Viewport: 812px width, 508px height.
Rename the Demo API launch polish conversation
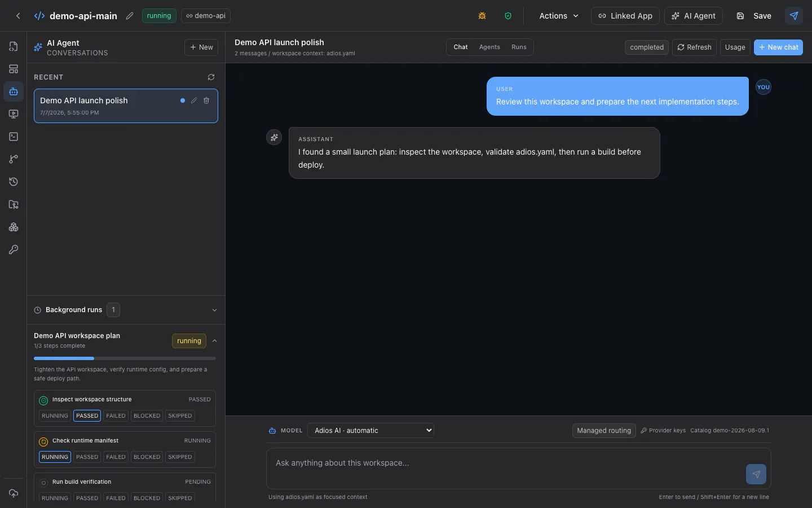coord(194,100)
